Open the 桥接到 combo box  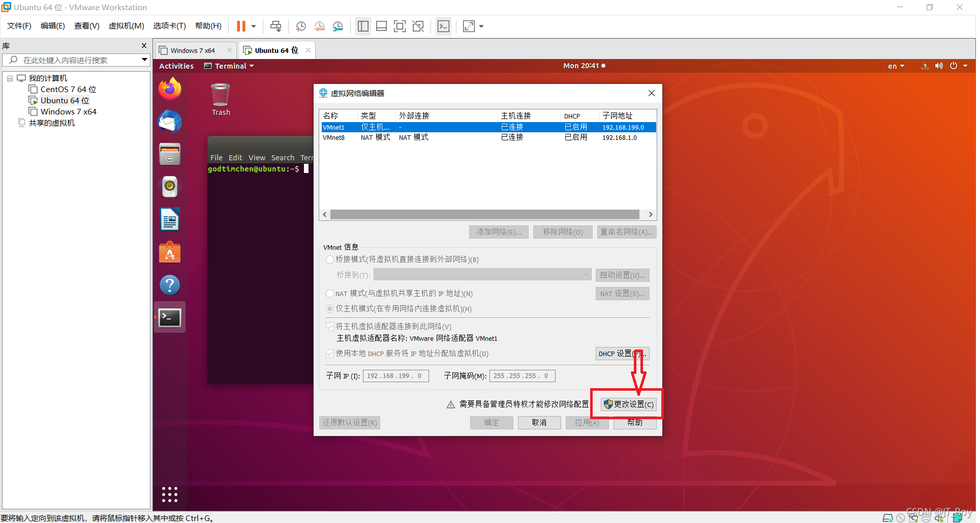pyautogui.click(x=482, y=275)
